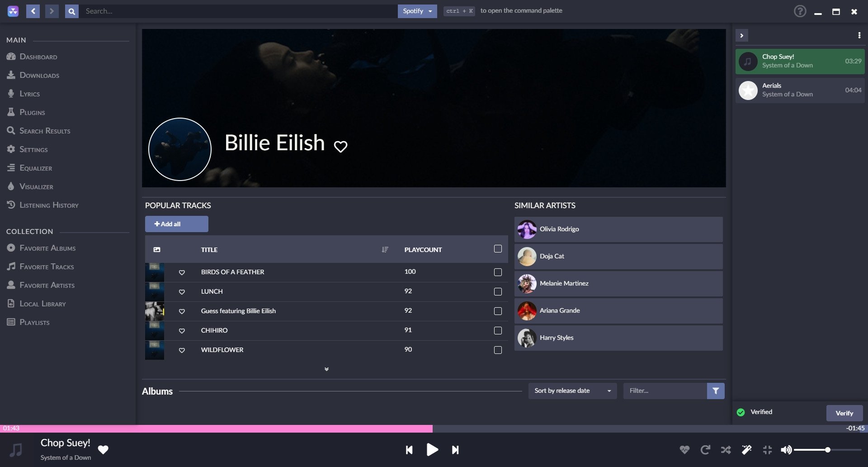Favorite Billie Eilish with the heart icon
This screenshot has height=467, width=868.
(340, 146)
